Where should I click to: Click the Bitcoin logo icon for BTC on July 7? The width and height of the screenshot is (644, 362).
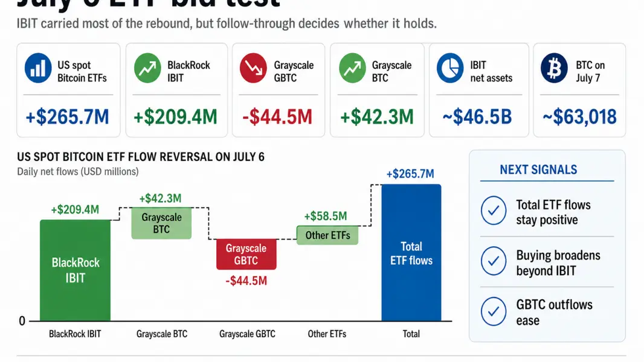554,68
